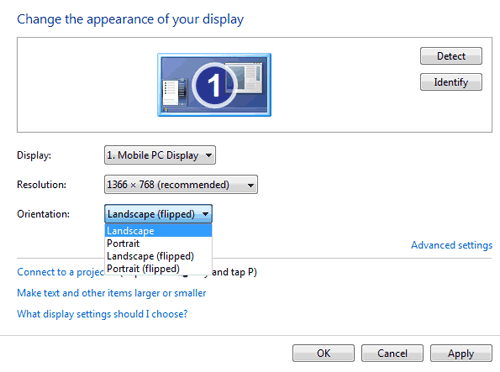
Task: Choose Landscape (flipped) in the orientation list
Action: tap(158, 256)
